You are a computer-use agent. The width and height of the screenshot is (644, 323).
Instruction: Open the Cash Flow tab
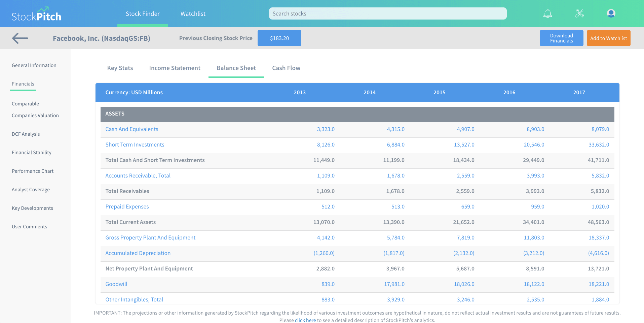coord(286,68)
